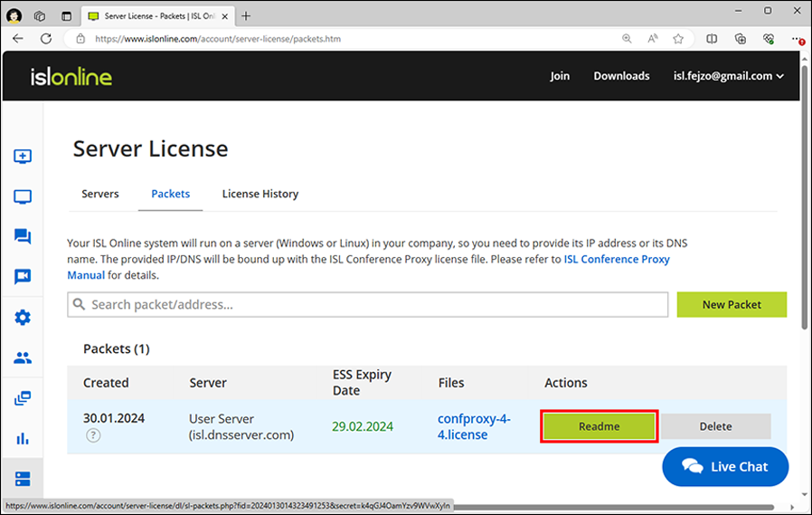Click the Search packet/address input field
This screenshot has width=812, height=515.
[367, 305]
